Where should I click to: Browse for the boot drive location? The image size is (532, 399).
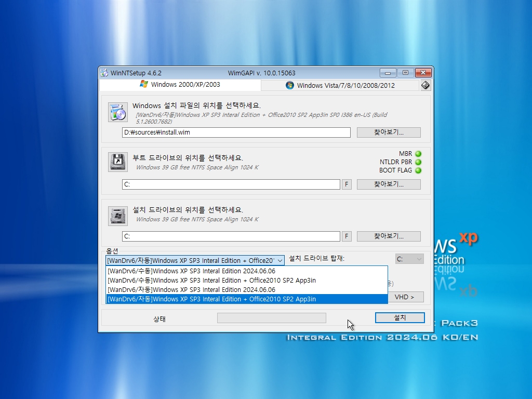click(389, 184)
